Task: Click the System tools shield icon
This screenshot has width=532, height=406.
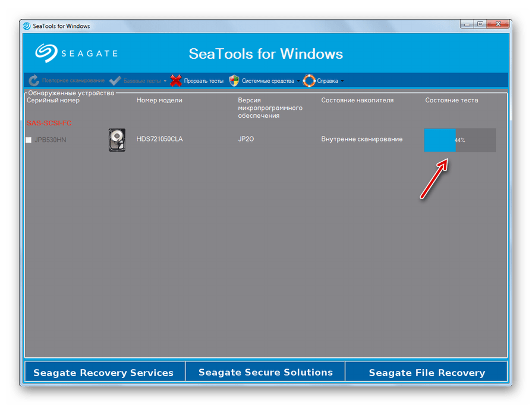Action: [x=234, y=81]
